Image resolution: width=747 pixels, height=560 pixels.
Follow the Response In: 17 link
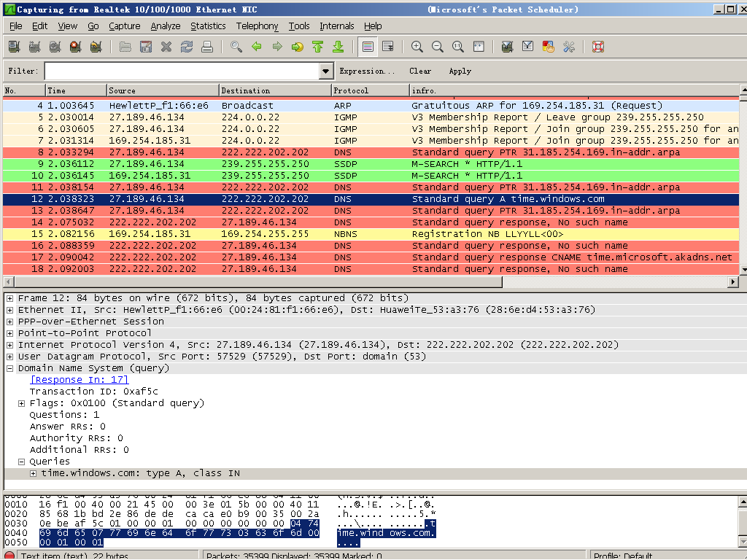(79, 379)
